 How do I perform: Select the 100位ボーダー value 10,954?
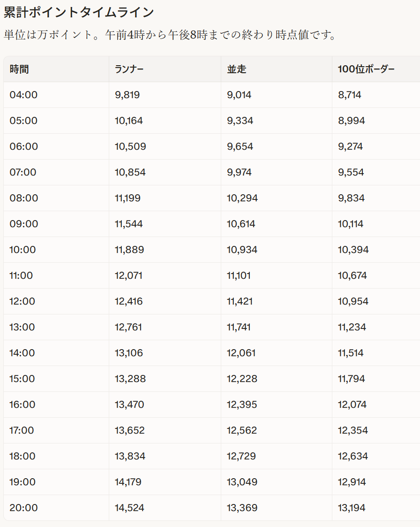(353, 302)
